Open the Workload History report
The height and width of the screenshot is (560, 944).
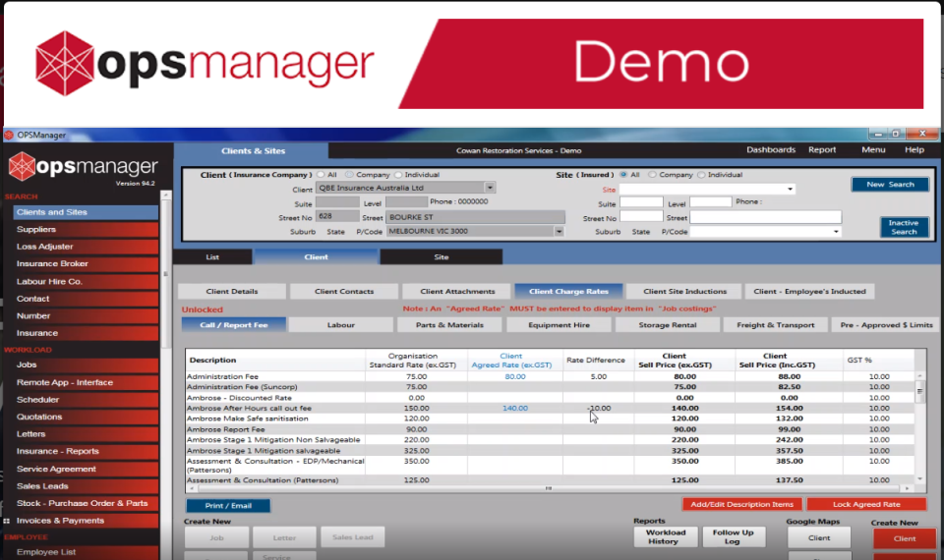(x=666, y=537)
